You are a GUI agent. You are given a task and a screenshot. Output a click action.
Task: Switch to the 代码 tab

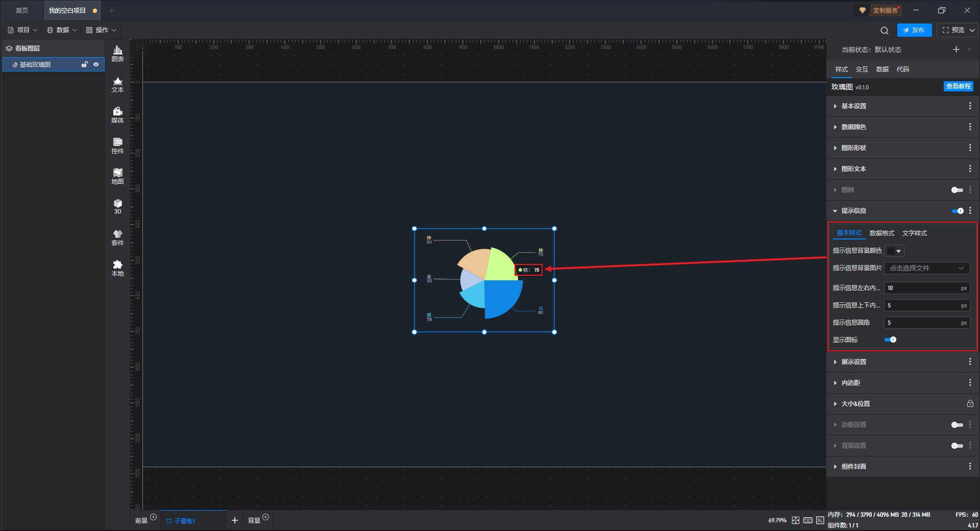[903, 69]
